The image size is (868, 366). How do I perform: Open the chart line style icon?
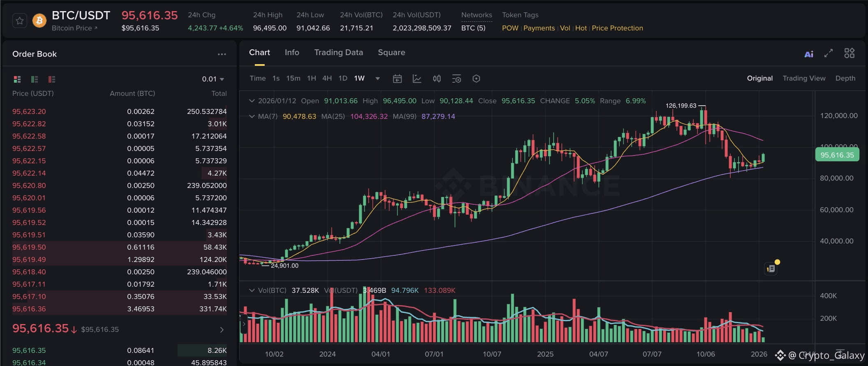[417, 79]
